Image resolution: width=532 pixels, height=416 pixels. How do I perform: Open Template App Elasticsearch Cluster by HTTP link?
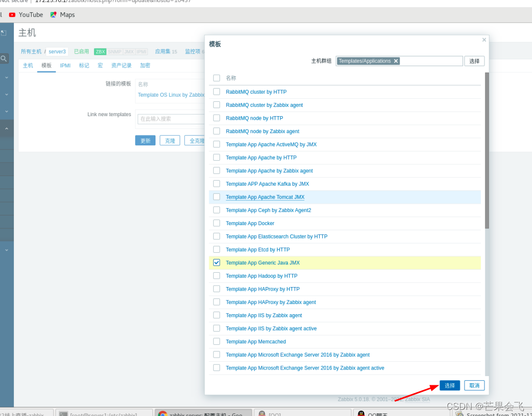pyautogui.click(x=277, y=236)
